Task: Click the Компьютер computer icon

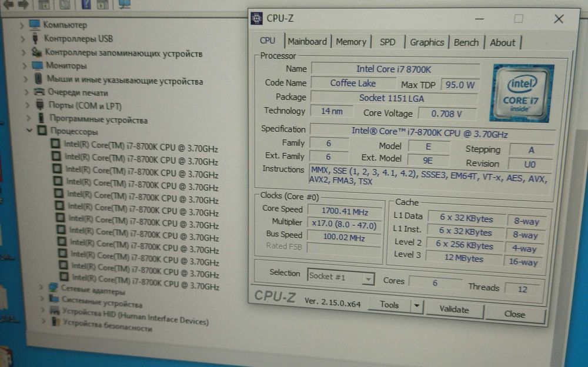Action: coord(35,24)
